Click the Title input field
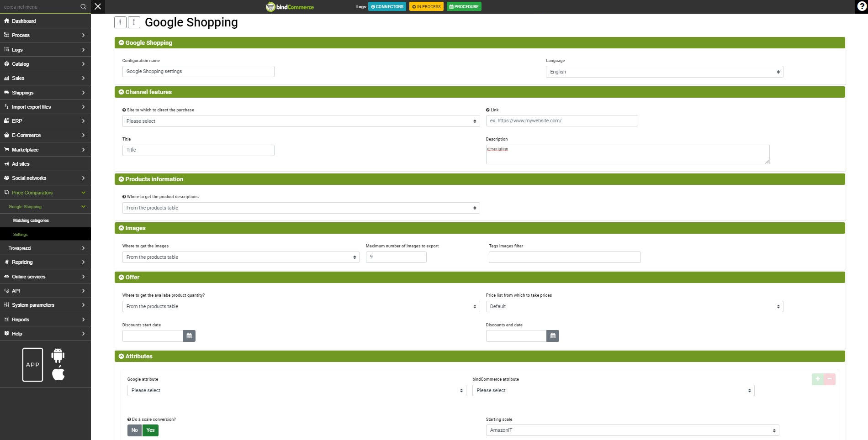This screenshot has width=868, height=440. [x=198, y=150]
